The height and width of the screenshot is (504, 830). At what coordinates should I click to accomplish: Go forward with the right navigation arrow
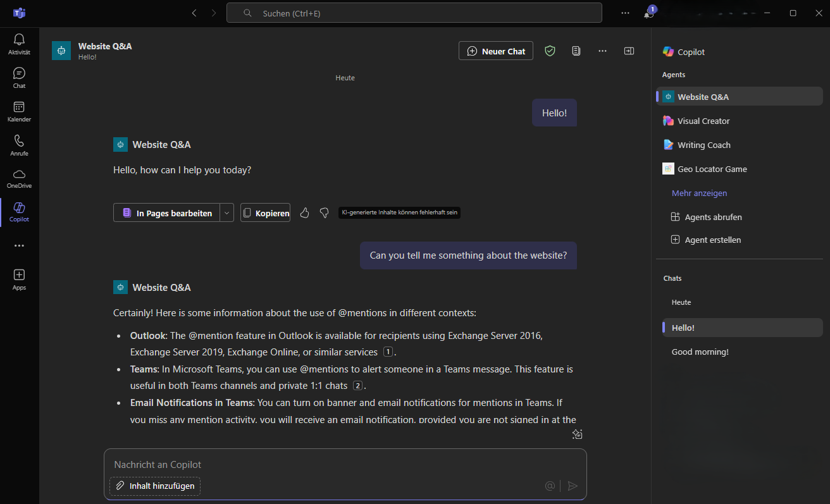pos(214,13)
